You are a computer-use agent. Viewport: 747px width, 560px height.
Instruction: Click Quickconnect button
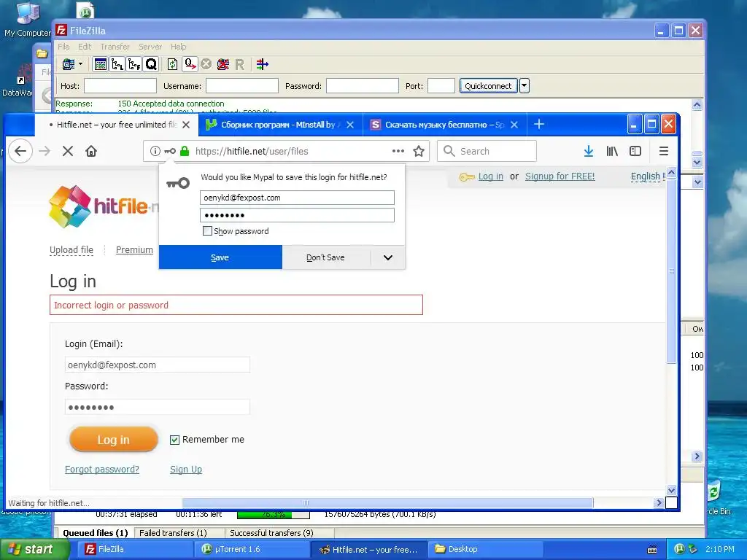pos(488,86)
